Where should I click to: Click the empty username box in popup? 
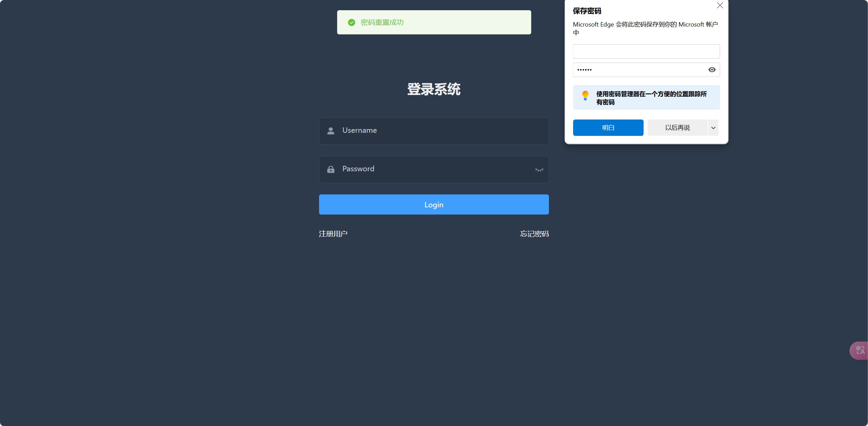(646, 51)
